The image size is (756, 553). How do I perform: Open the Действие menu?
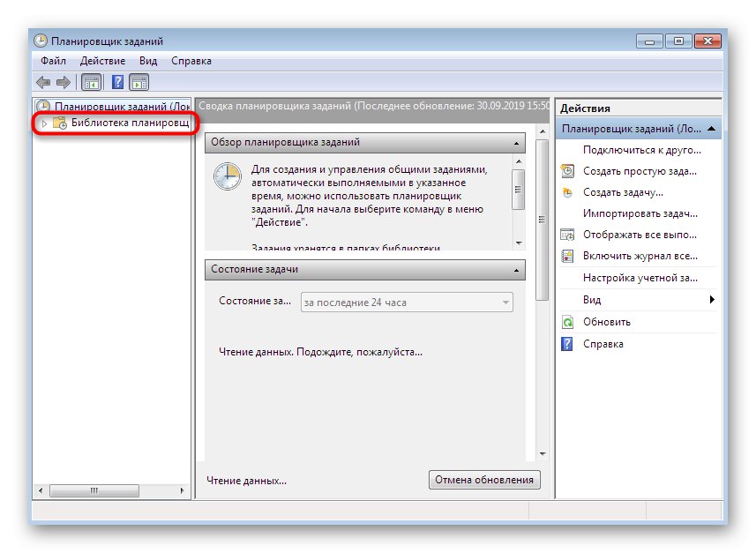coord(103,61)
